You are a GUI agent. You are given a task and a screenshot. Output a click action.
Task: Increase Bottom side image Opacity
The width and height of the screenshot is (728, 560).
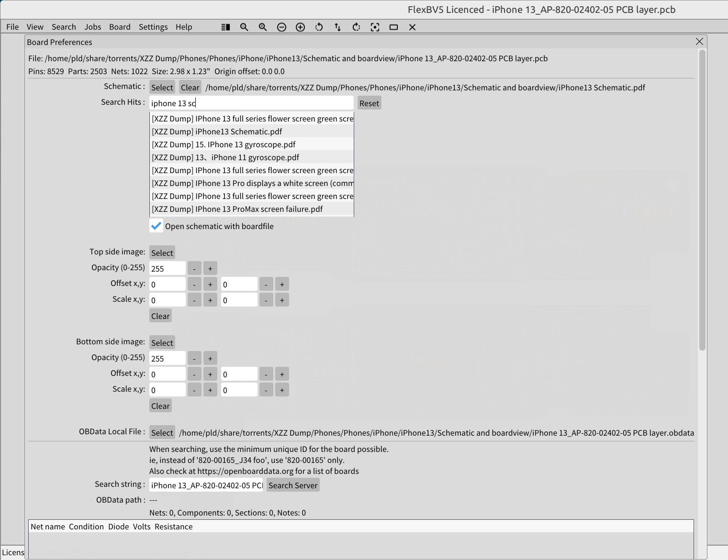(x=210, y=358)
